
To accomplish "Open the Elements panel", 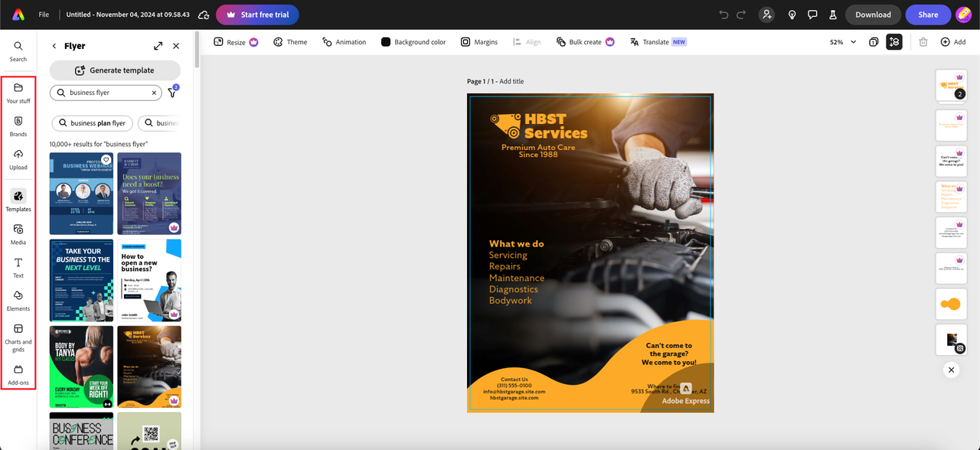I will point(18,301).
